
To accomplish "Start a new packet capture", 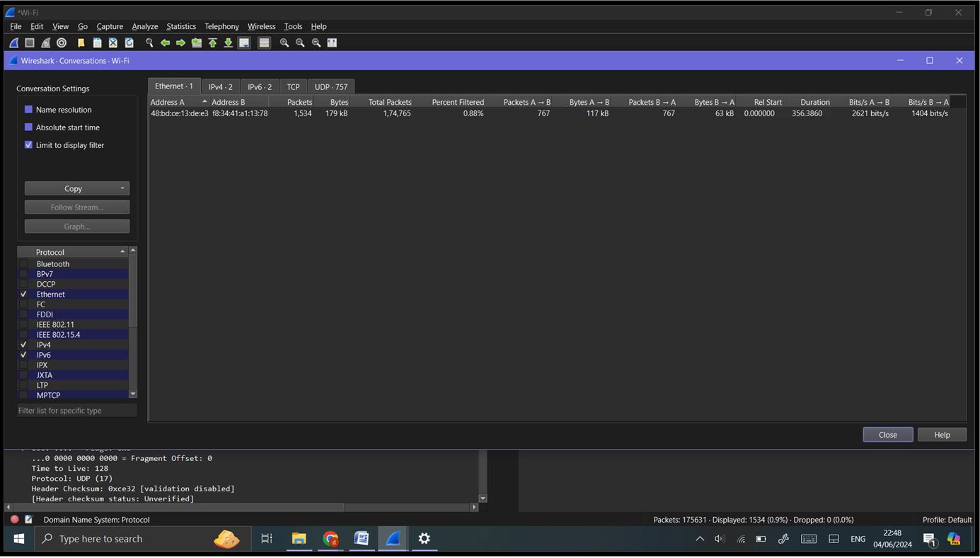I will tap(13, 42).
